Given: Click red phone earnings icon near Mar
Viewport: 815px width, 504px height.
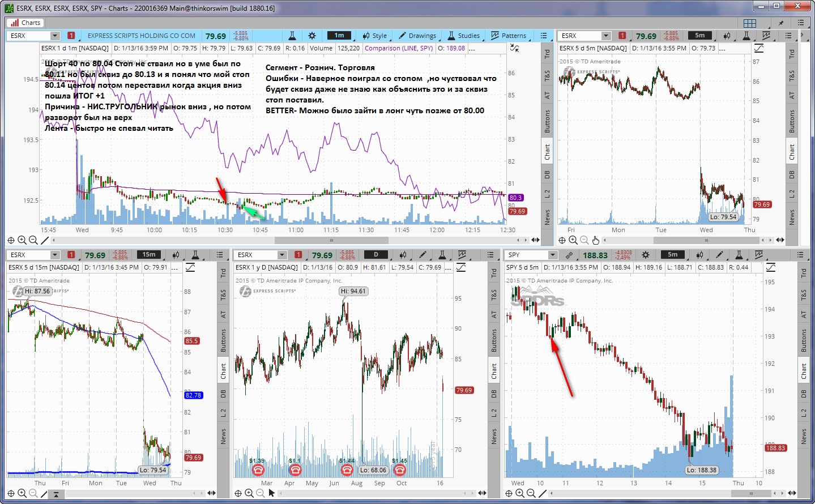Looking at the screenshot, I should click(258, 470).
